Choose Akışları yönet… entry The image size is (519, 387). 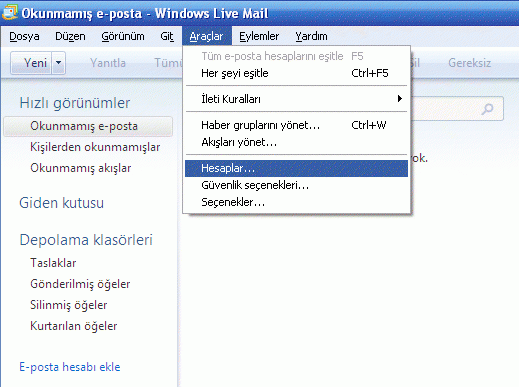pyautogui.click(x=296, y=143)
